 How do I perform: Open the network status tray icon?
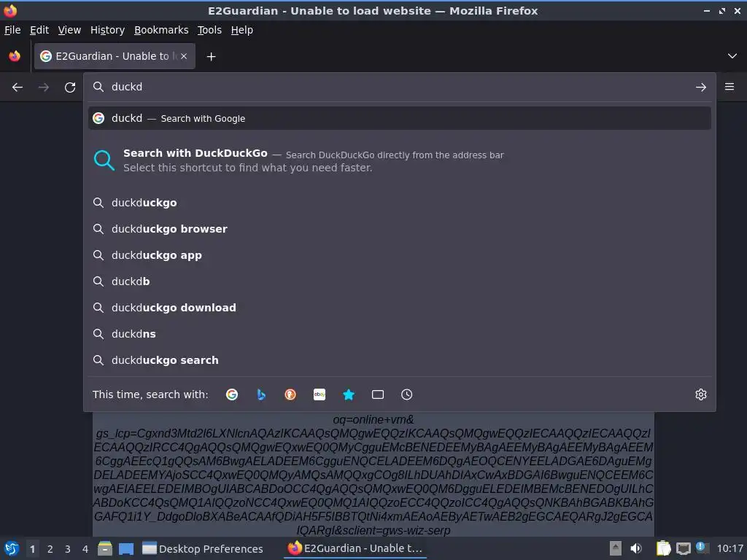[683, 548]
